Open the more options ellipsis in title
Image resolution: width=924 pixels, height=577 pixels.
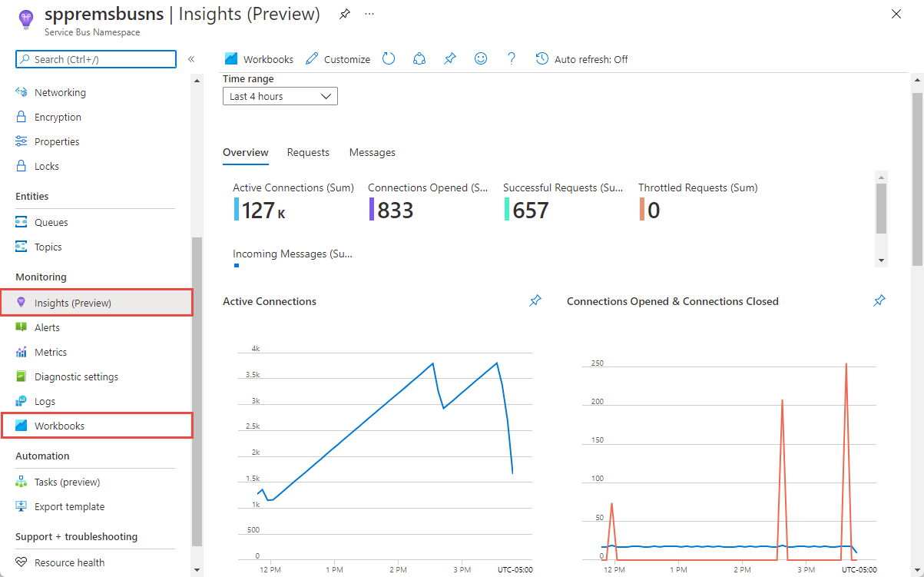[x=370, y=15]
